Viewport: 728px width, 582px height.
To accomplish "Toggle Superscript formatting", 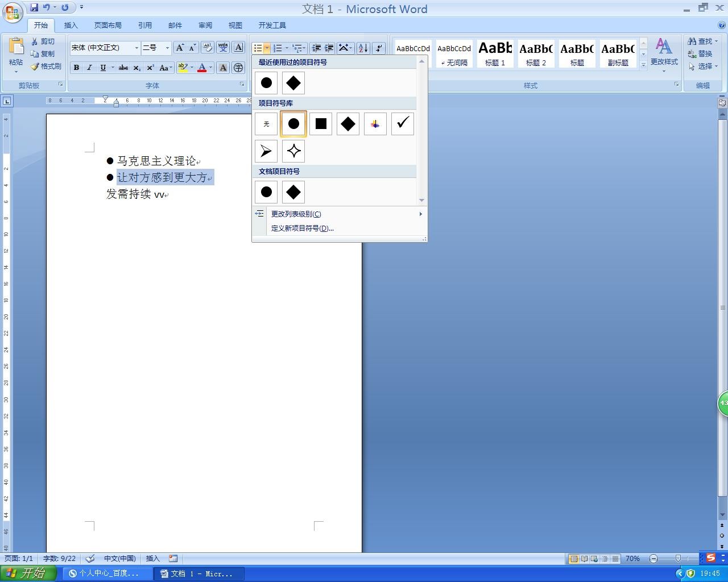I will [150, 68].
